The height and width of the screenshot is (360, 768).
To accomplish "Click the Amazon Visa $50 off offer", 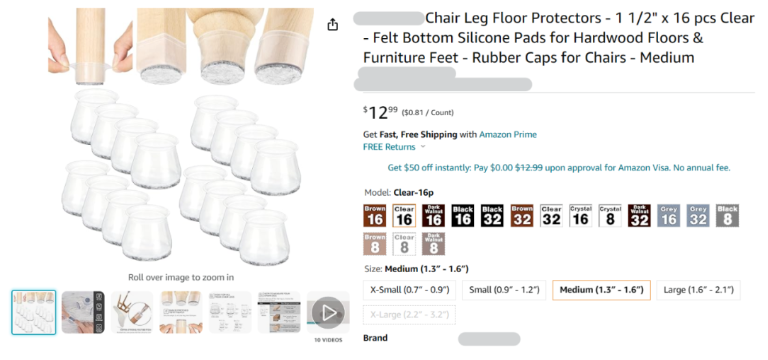I will tap(559, 168).
